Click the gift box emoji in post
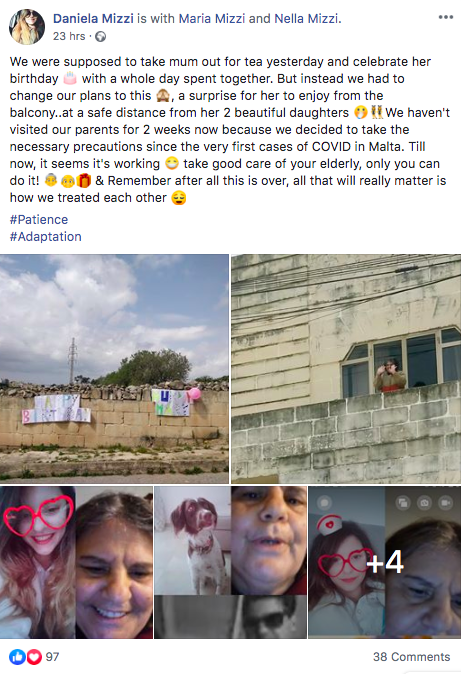This screenshot has width=461, height=674. (84, 181)
